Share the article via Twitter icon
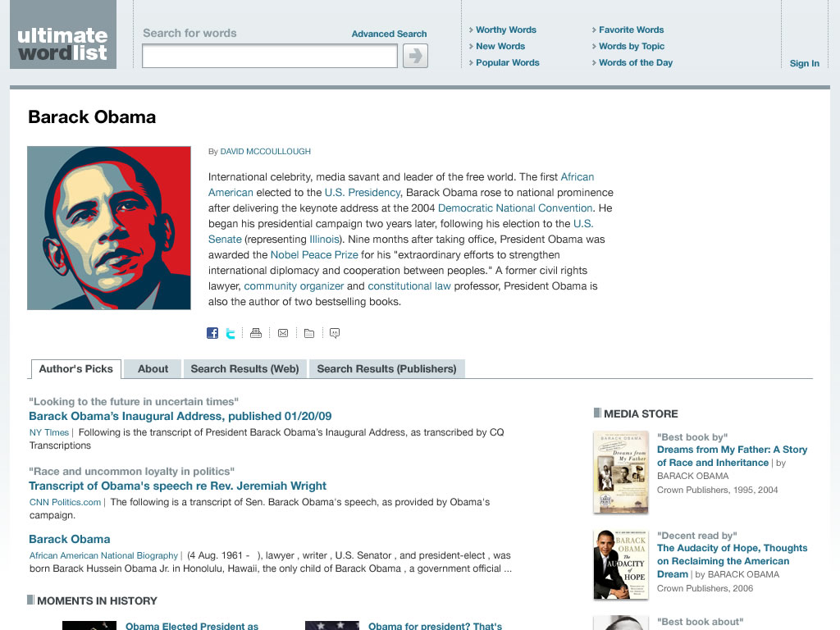The height and width of the screenshot is (630, 840). pos(231,333)
